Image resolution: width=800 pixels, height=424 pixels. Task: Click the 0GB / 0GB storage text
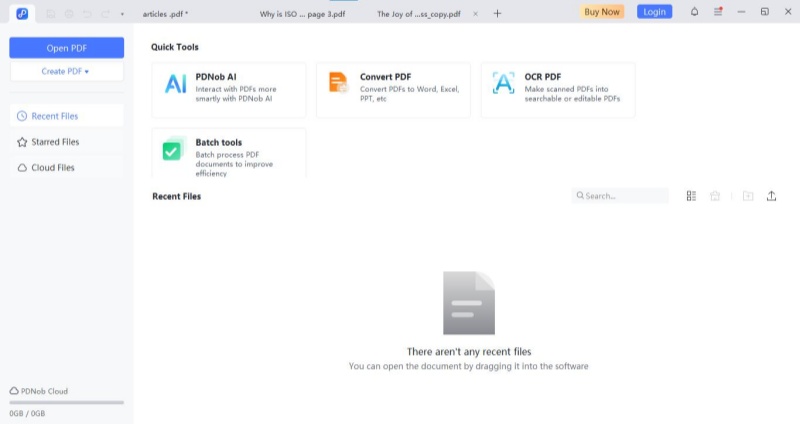pos(27,413)
